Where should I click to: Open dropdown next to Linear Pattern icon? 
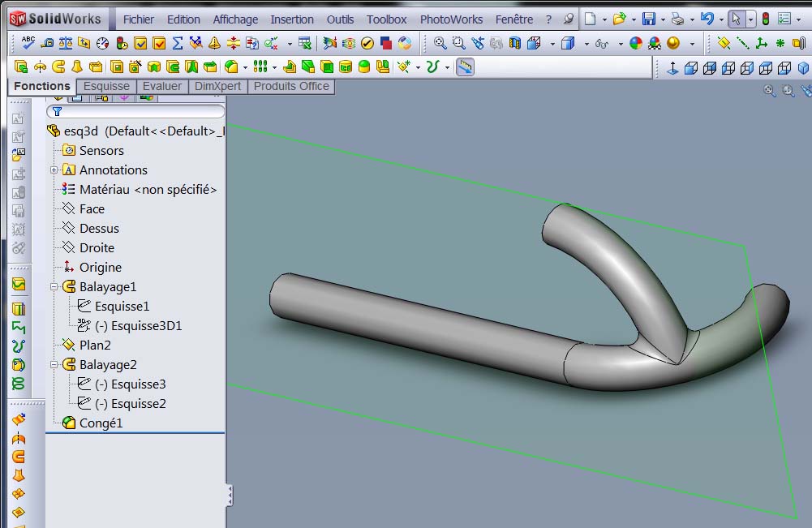(274, 68)
